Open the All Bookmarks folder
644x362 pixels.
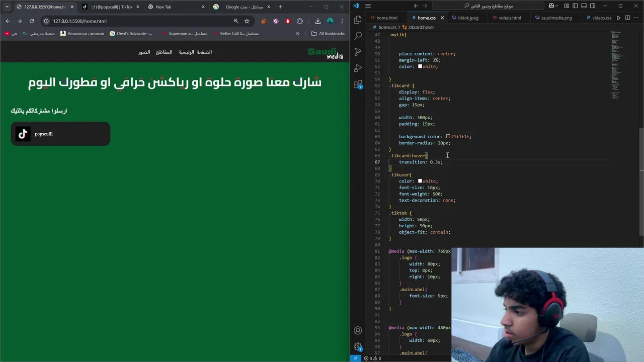328,33
